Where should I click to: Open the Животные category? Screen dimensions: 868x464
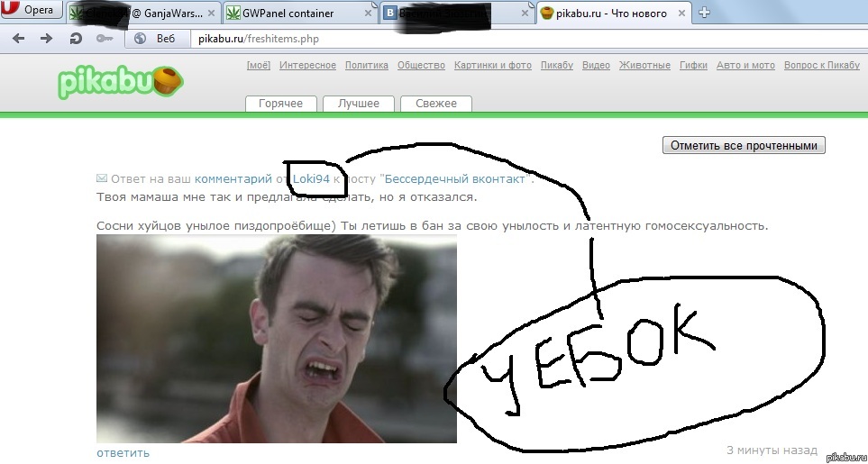644,65
